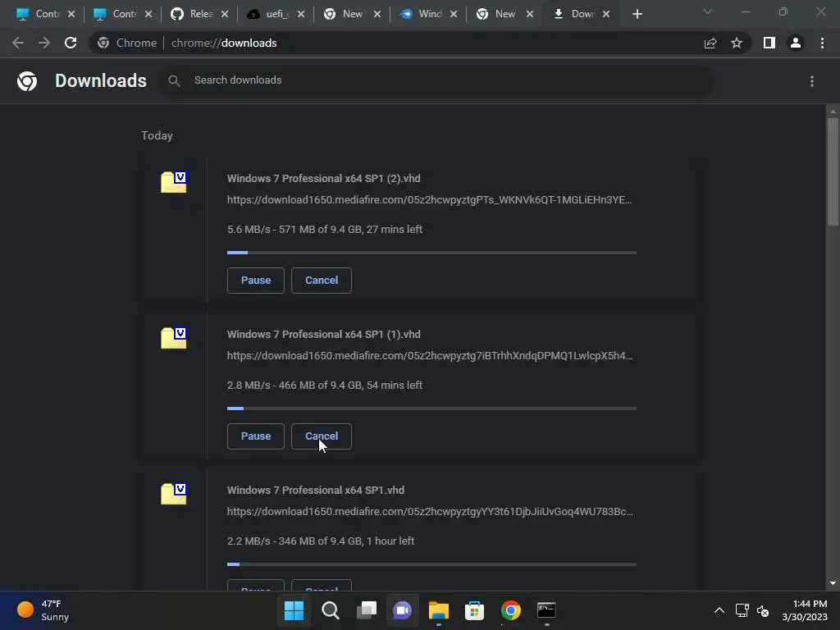
Task: Click the search magnifier in downloads search
Action: [174, 81]
